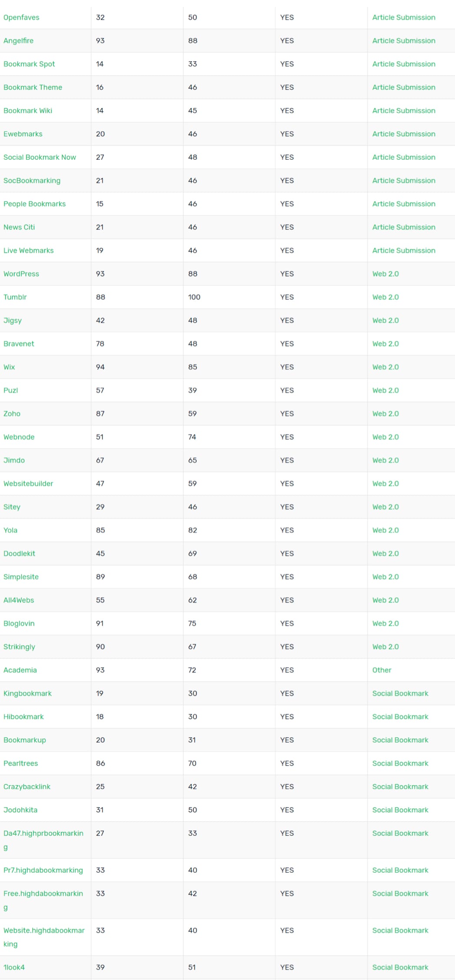Click the Yola link
The width and height of the screenshot is (455, 980).
coord(10,530)
